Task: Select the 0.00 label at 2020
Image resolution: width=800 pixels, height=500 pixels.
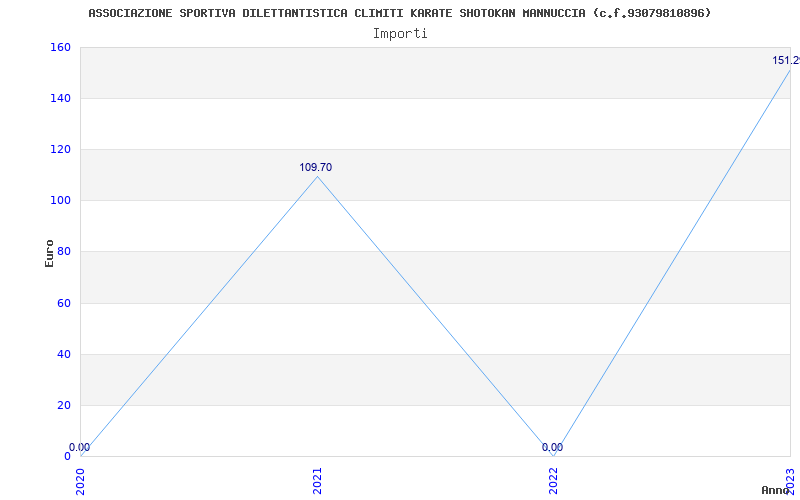Action: [80, 447]
